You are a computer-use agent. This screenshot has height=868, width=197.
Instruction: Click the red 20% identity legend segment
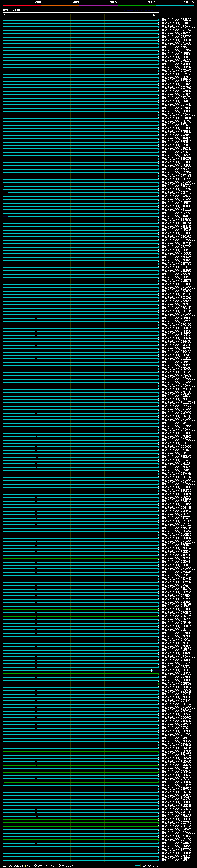tap(22, 6)
